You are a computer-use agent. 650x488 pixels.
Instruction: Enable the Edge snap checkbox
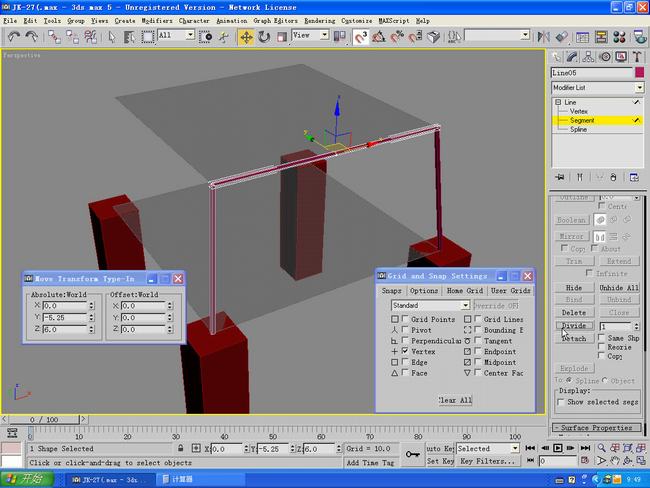405,362
